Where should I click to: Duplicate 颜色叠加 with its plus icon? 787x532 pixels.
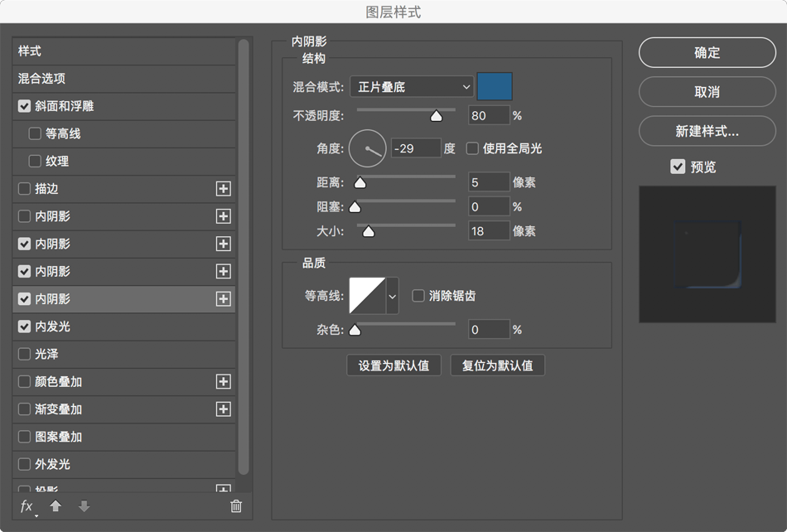click(x=224, y=381)
